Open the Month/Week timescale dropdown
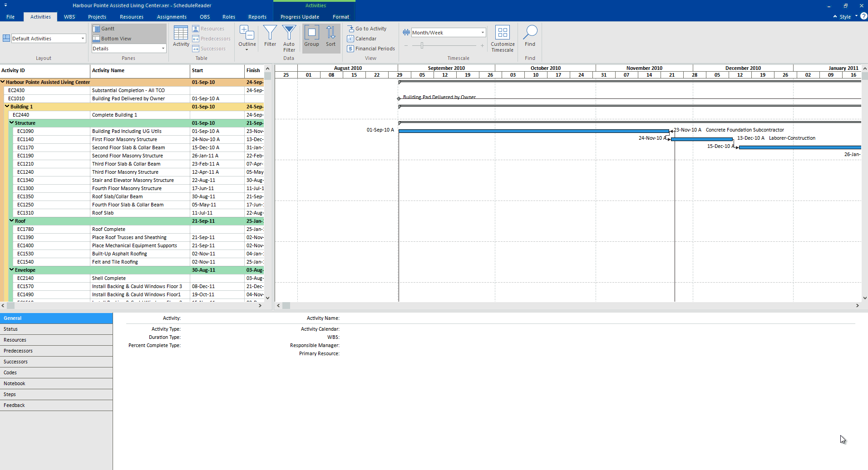The height and width of the screenshot is (470, 868). [482, 33]
